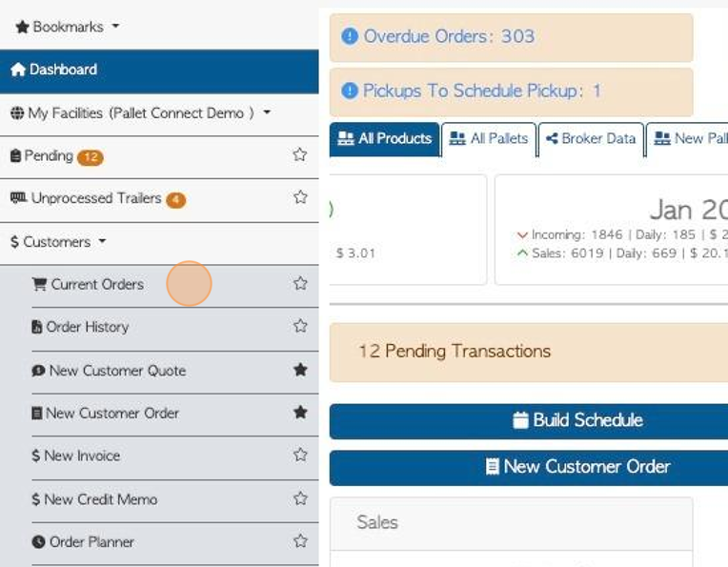Click the Pending clipboard icon
This screenshot has height=567, width=728.
click(x=15, y=155)
